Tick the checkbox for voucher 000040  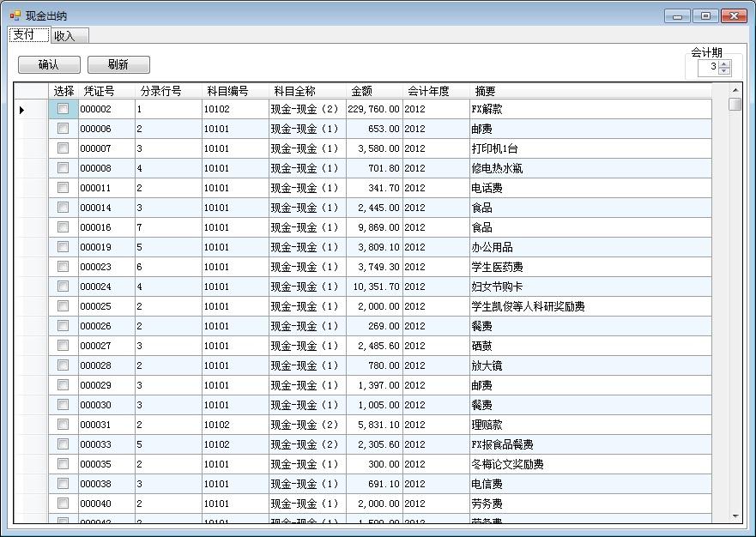tap(64, 504)
